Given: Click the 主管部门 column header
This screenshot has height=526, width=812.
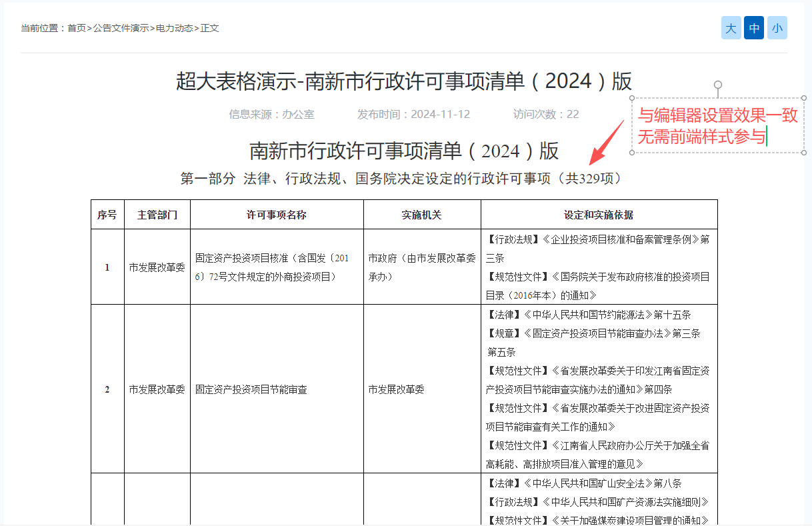Looking at the screenshot, I should [157, 215].
